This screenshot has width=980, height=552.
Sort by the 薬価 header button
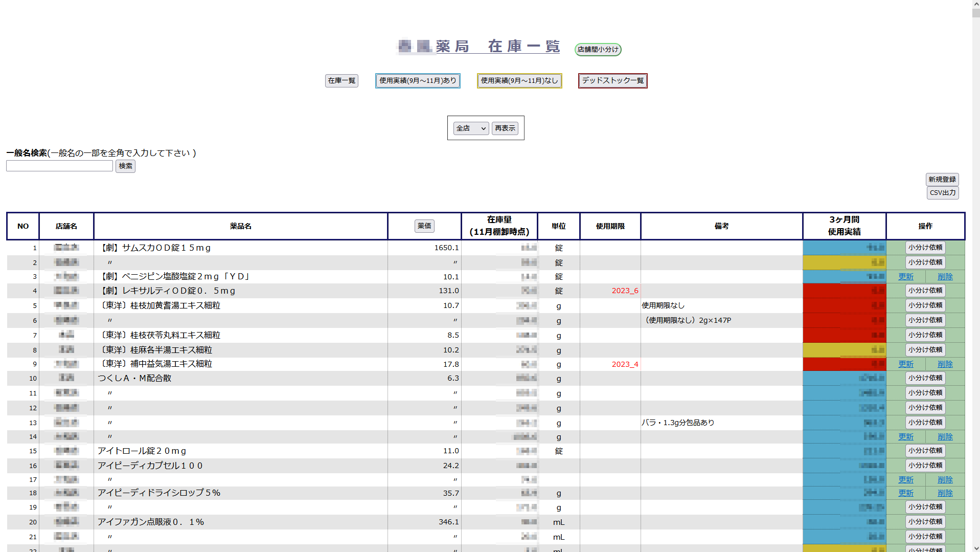point(424,226)
